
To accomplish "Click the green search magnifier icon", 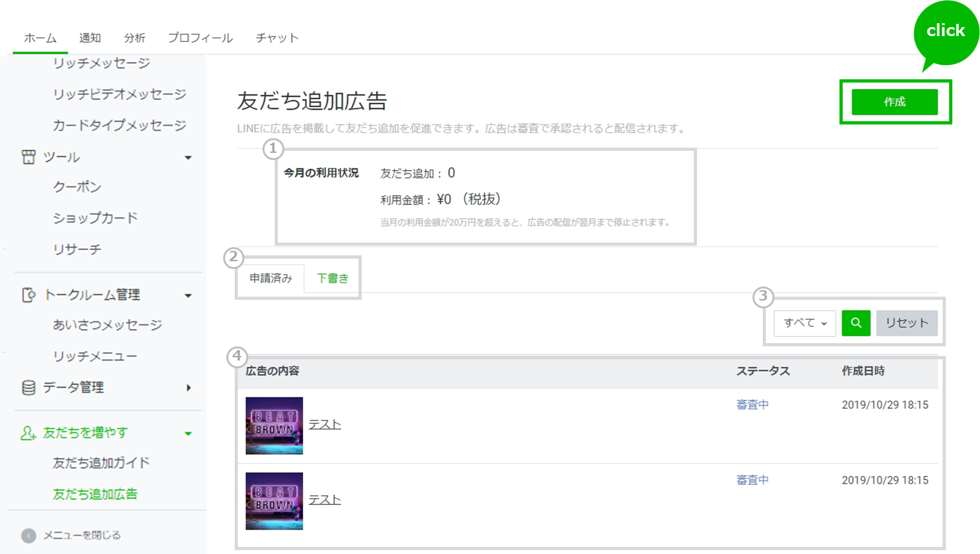I will coord(856,323).
